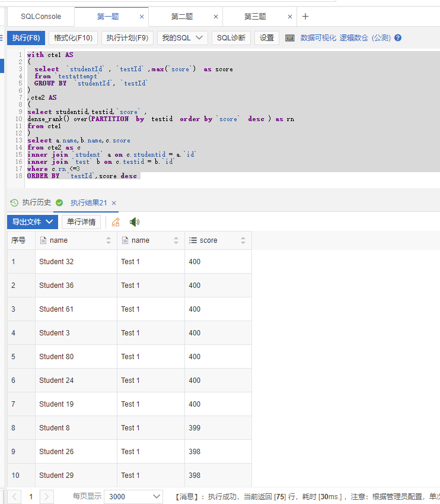
Task: Open the 设置 settings button
Action: [267, 38]
